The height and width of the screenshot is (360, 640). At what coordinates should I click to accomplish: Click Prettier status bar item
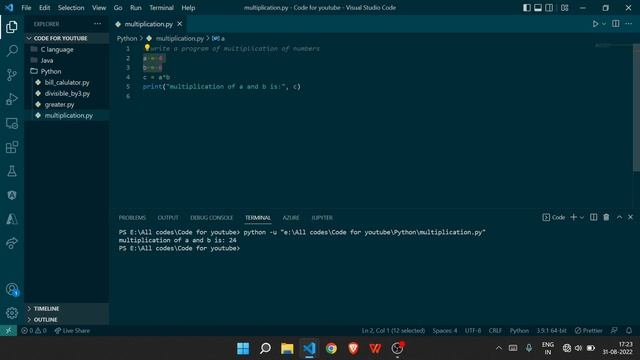click(588, 331)
